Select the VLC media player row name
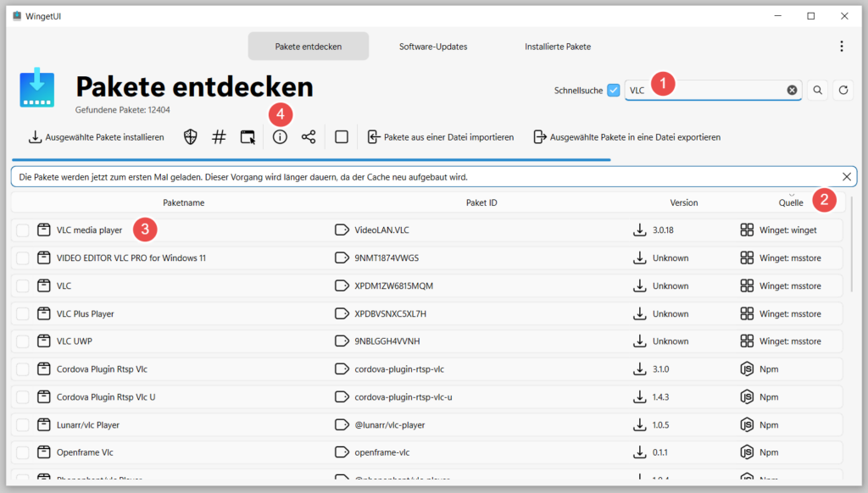The height and width of the screenshot is (493, 868). pos(89,230)
